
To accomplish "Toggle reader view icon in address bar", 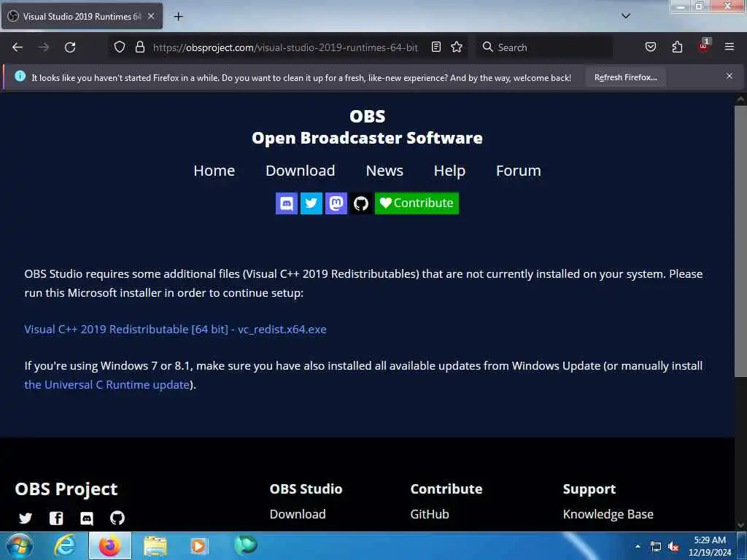I will tap(436, 47).
